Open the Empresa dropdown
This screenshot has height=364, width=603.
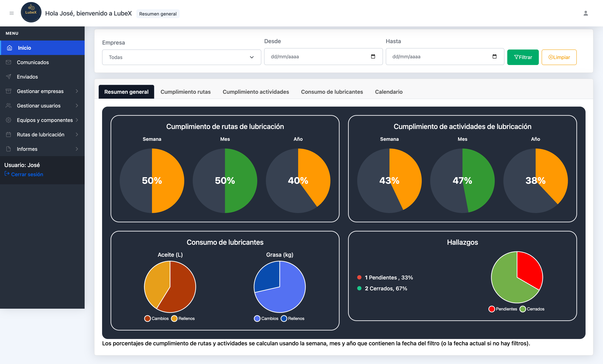pyautogui.click(x=181, y=57)
